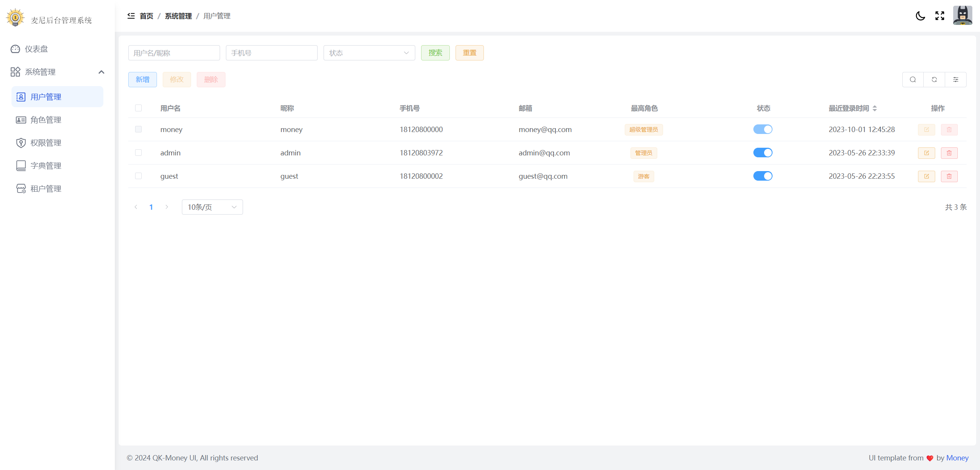Open the 10条/页 page size selector
Screen dimensions: 980x470
point(212,207)
